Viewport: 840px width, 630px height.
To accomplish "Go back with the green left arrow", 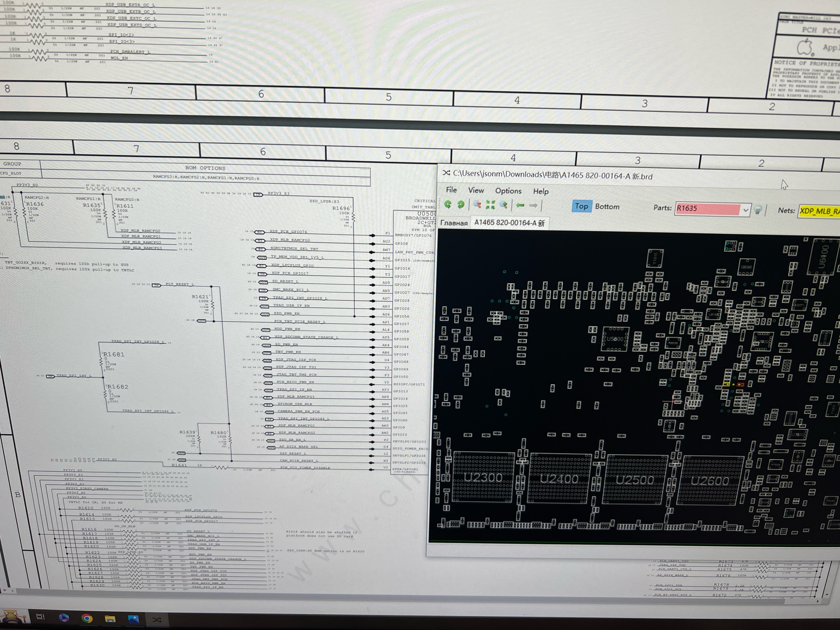I will pyautogui.click(x=520, y=205).
